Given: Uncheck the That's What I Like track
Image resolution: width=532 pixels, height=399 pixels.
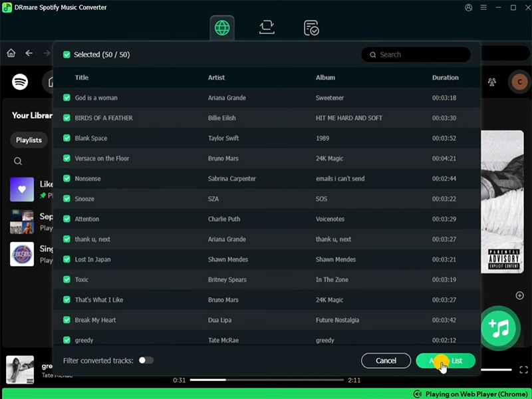Looking at the screenshot, I should click(x=66, y=300).
